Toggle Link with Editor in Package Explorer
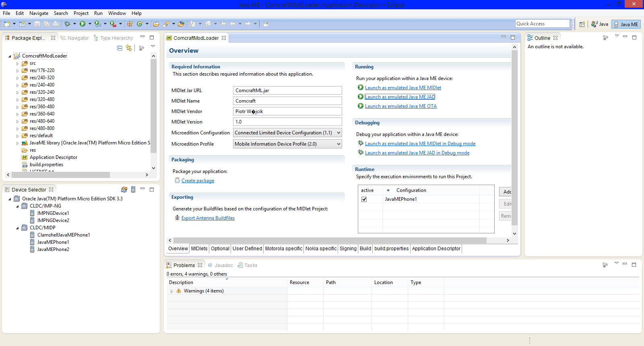Image resolution: width=644 pixels, height=346 pixels. 129,48
